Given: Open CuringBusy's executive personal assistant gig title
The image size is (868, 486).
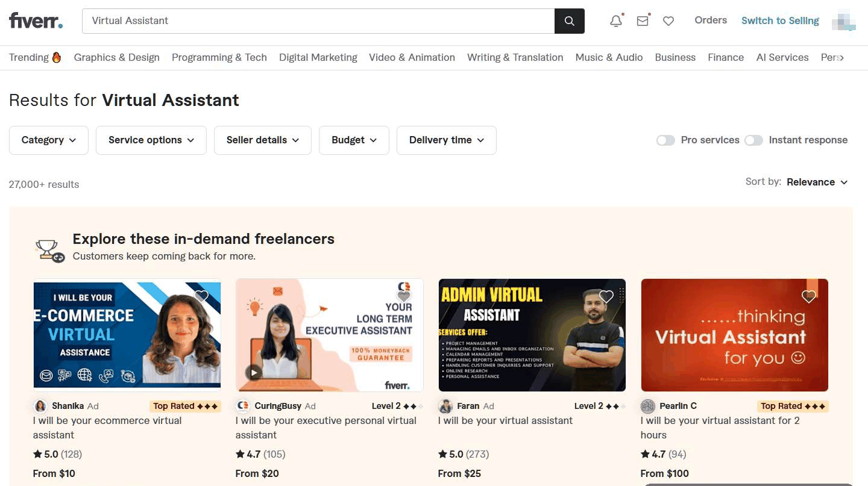Looking at the screenshot, I should tap(325, 428).
